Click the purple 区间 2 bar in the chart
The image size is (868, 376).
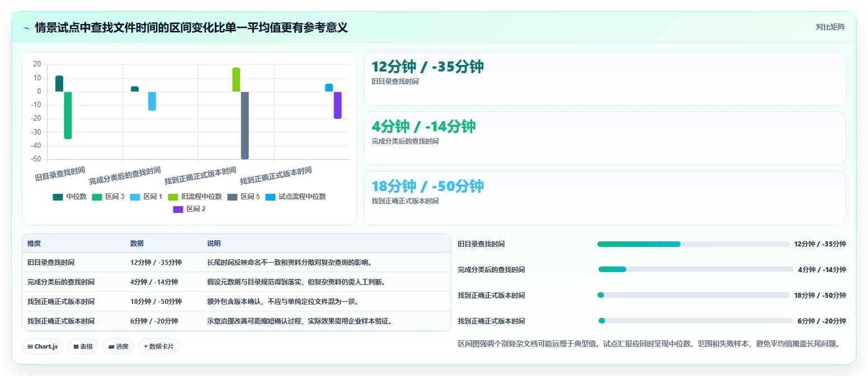[x=338, y=105]
